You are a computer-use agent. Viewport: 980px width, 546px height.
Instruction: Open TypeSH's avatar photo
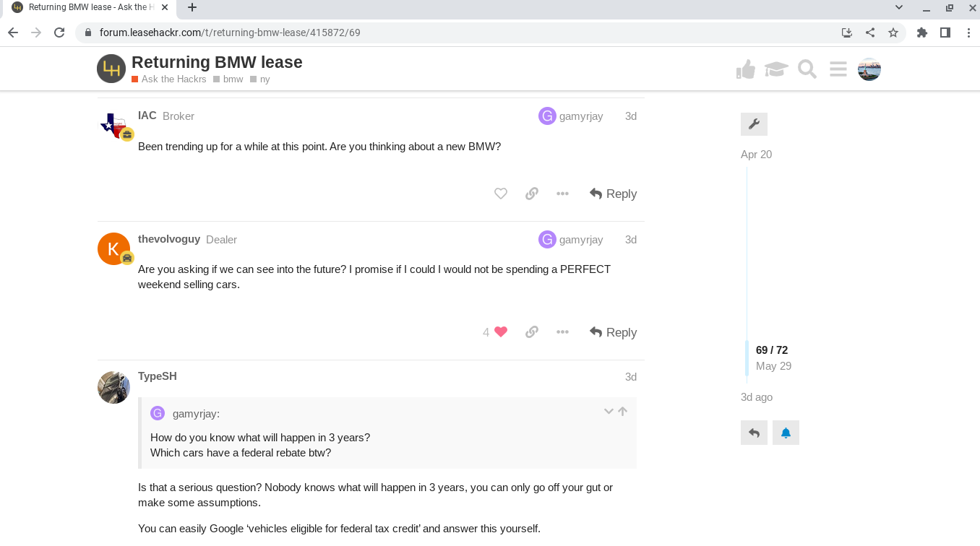pos(113,387)
